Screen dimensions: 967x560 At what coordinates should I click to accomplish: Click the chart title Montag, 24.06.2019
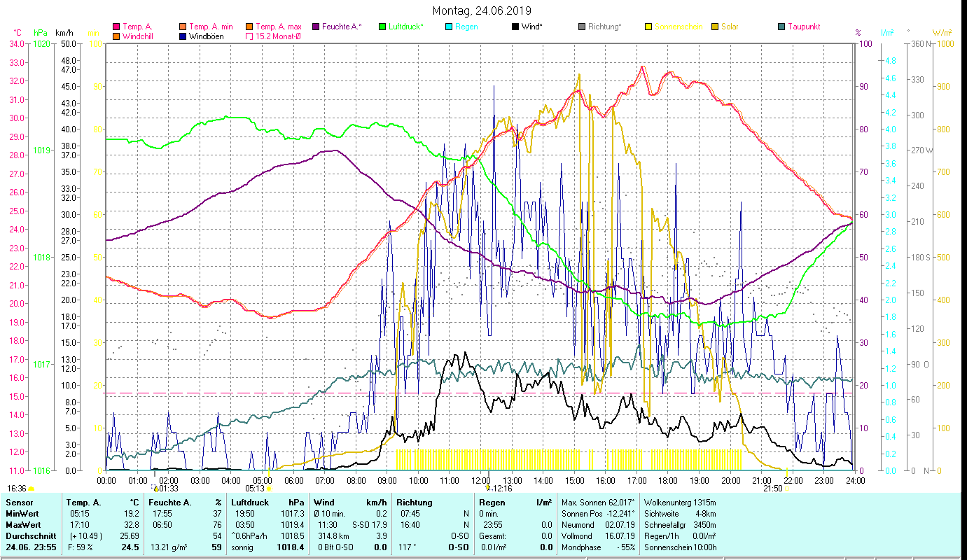tap(482, 10)
